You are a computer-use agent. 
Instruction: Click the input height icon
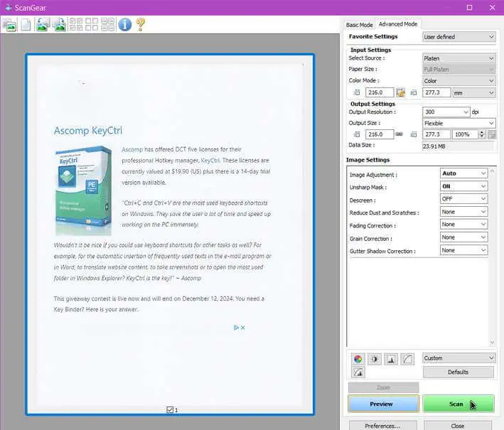click(414, 92)
